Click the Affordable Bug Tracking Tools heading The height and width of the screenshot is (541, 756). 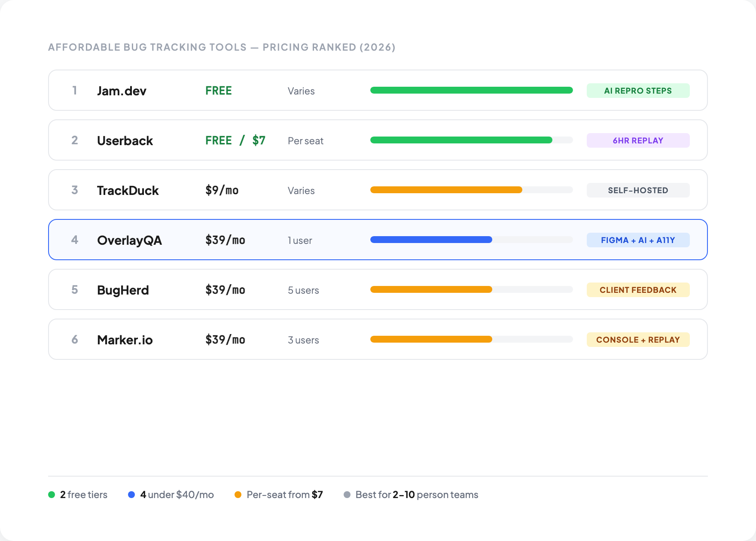coord(222,47)
